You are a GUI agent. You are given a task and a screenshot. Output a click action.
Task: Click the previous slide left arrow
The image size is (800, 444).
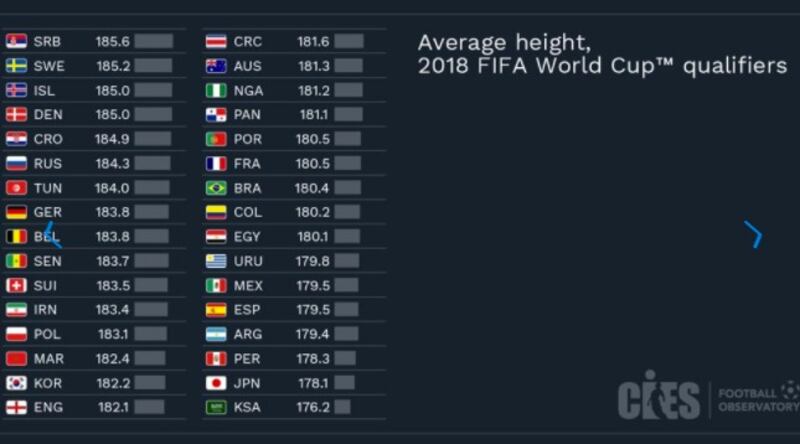click(x=53, y=235)
